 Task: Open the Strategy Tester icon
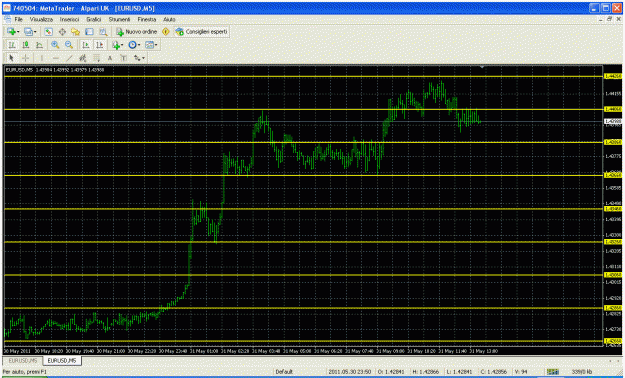point(103,32)
